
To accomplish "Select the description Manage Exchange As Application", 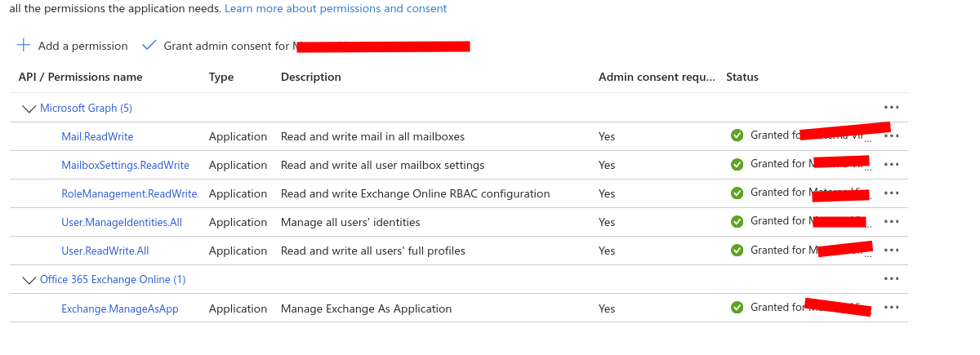I will tap(366, 308).
